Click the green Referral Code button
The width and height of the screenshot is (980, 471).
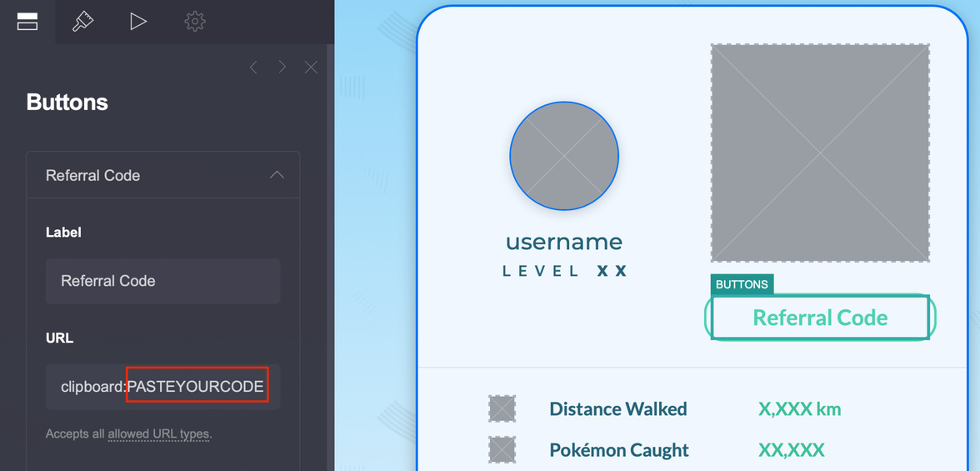[820, 318]
